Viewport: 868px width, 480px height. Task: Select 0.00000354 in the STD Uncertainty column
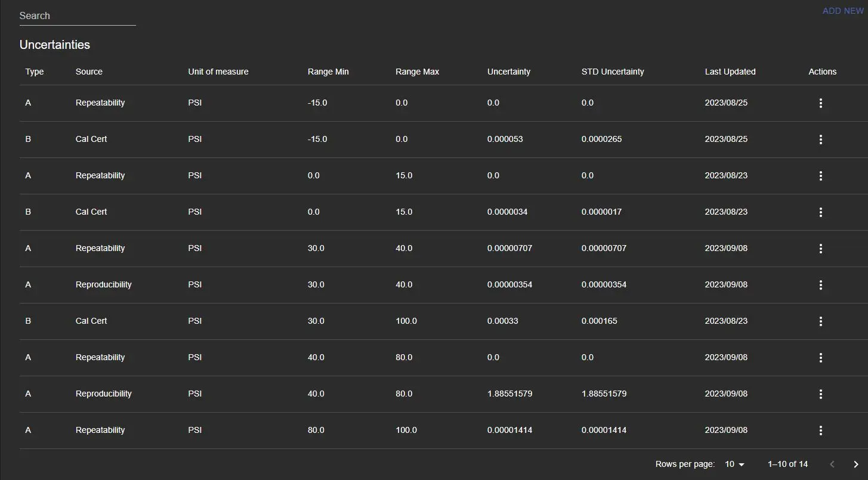[x=604, y=284]
